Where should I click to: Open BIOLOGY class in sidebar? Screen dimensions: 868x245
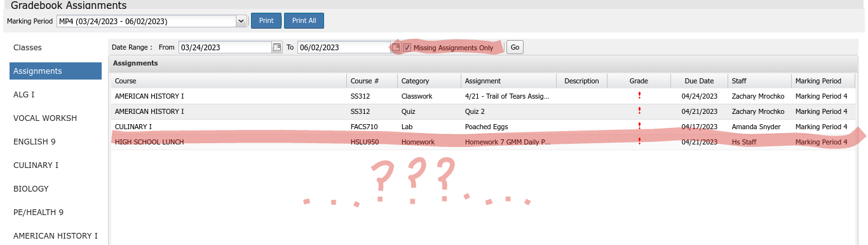point(31,188)
